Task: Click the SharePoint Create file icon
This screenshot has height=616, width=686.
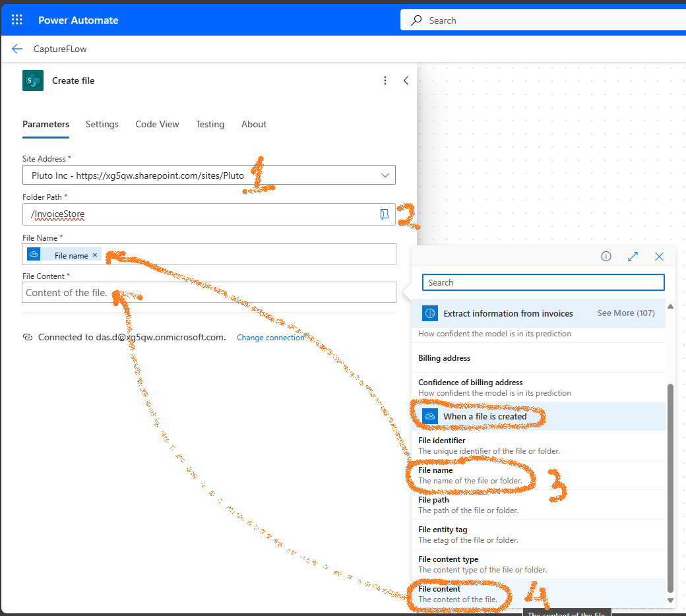Action: pos(33,80)
